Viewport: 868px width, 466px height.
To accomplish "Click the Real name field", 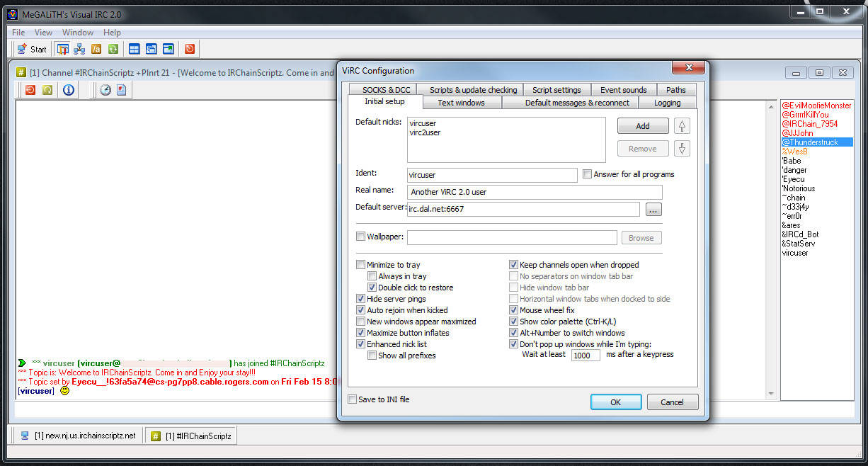I will point(535,192).
